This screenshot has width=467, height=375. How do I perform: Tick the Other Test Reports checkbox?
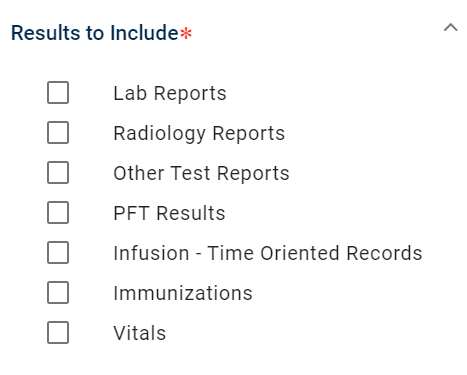tap(58, 172)
